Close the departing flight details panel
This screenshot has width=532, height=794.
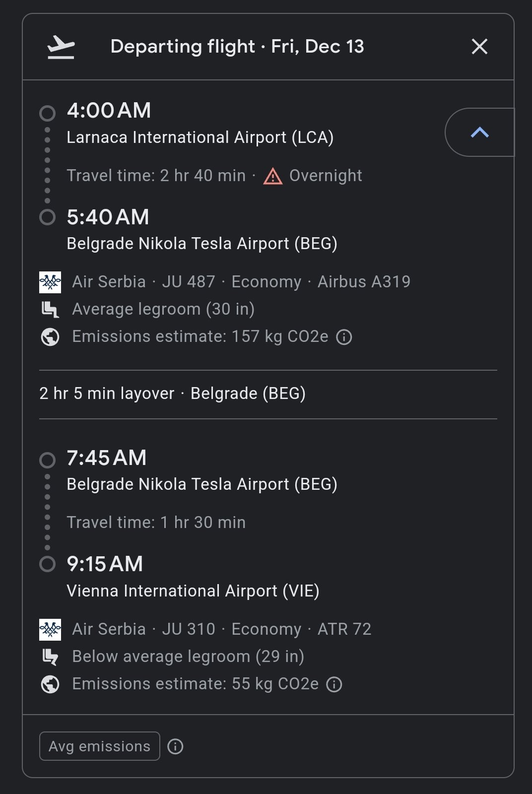479,47
